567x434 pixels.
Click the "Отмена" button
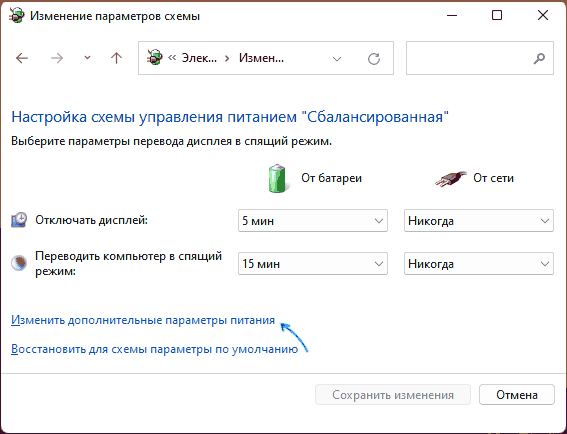[x=517, y=395]
